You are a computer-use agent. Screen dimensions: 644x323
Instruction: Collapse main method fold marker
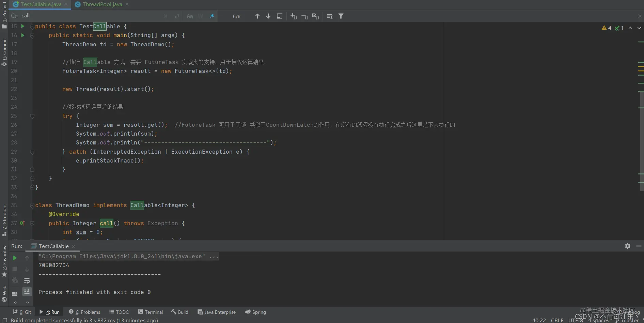pyautogui.click(x=32, y=35)
